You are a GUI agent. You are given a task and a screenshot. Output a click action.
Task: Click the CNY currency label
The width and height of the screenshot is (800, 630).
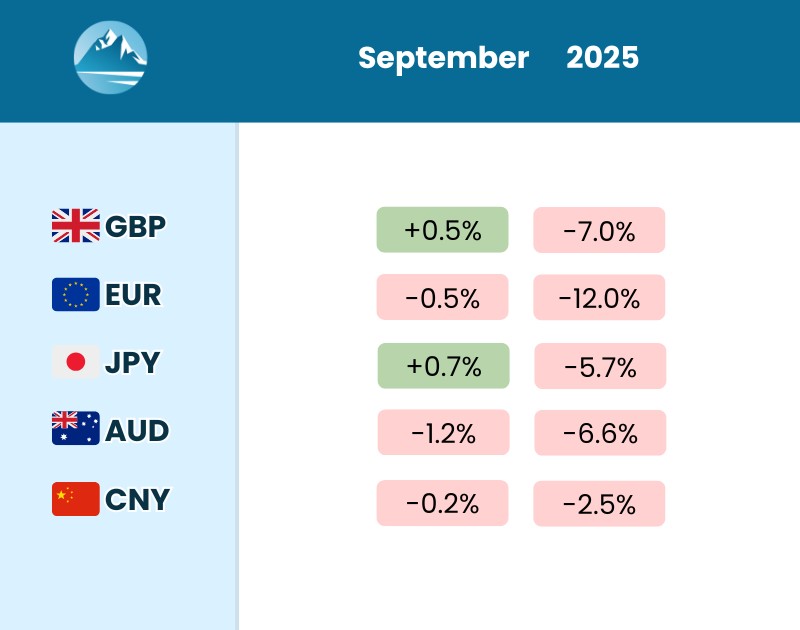[137, 498]
